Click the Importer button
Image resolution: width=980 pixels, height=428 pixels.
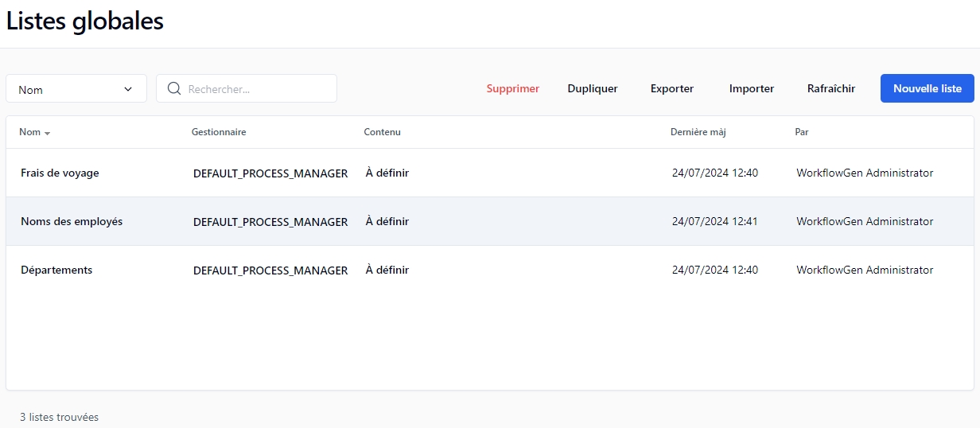tap(752, 89)
